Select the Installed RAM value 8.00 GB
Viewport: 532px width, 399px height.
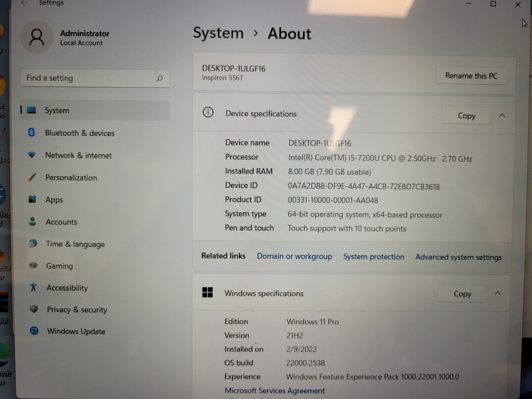[x=330, y=172]
